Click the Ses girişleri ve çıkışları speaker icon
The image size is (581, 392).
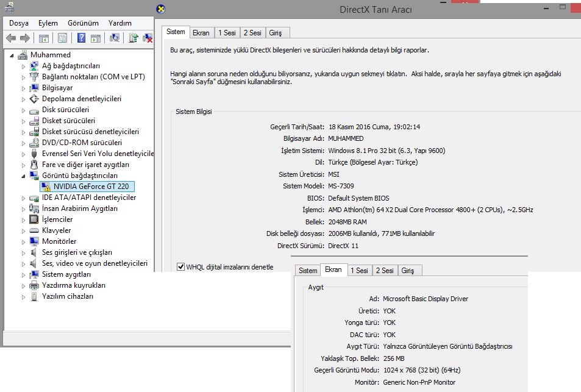point(34,252)
